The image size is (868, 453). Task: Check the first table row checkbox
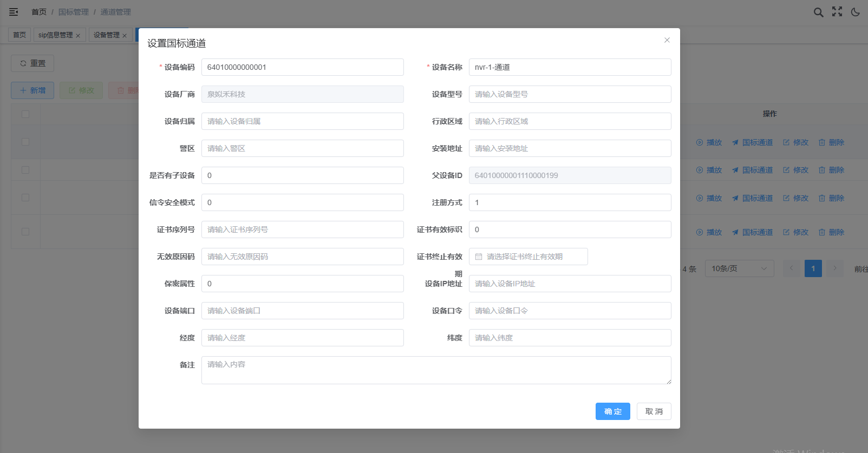click(25, 142)
